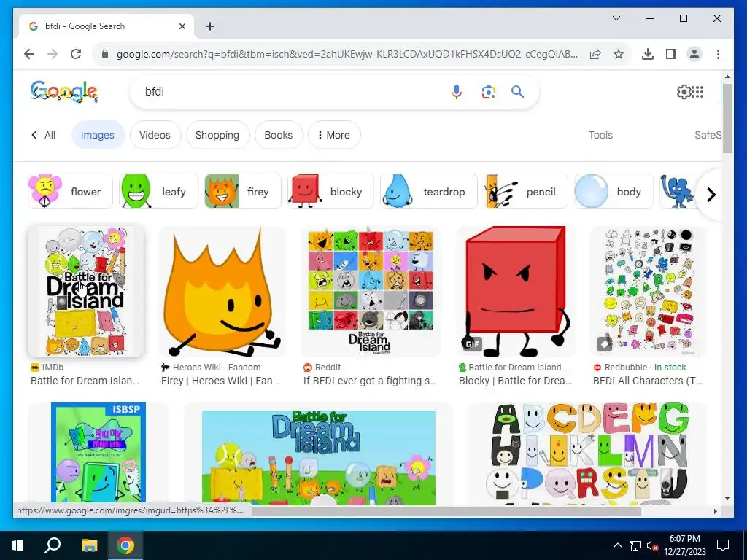Open the network tray icon
This screenshot has height=560, width=747.
point(635,545)
